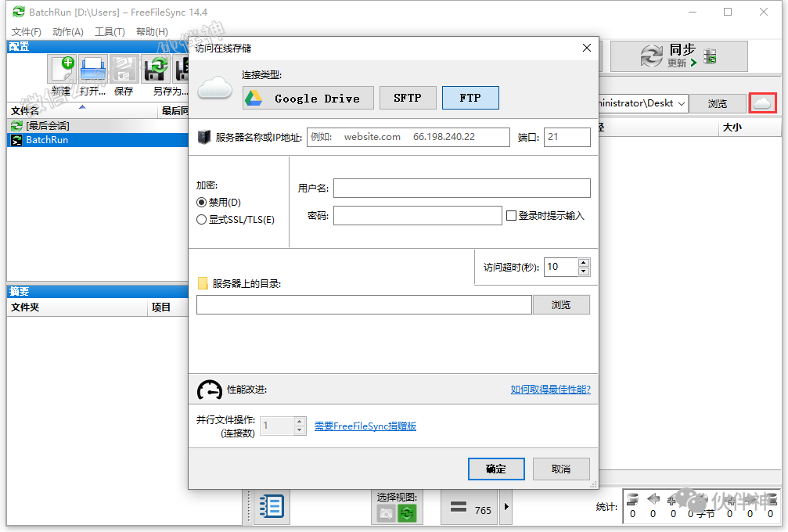Click the left delete statistics icon

coord(633,499)
